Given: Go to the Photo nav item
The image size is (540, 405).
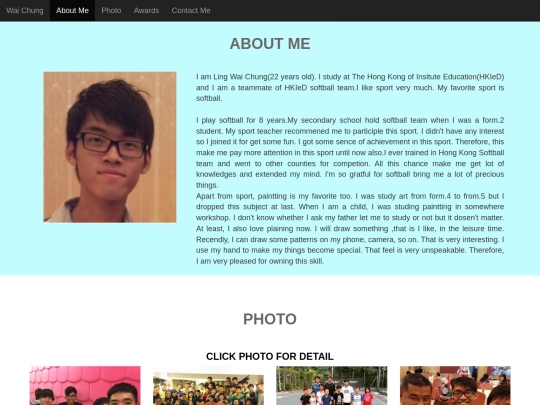Looking at the screenshot, I should click(x=111, y=10).
